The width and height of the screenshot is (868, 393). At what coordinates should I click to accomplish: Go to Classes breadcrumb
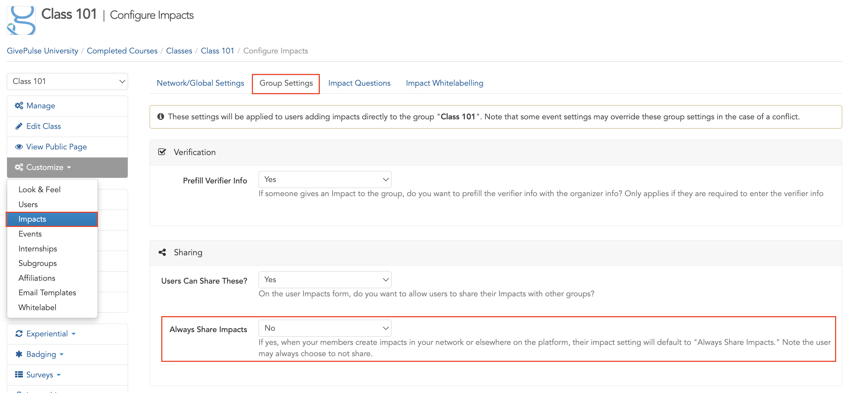click(179, 51)
